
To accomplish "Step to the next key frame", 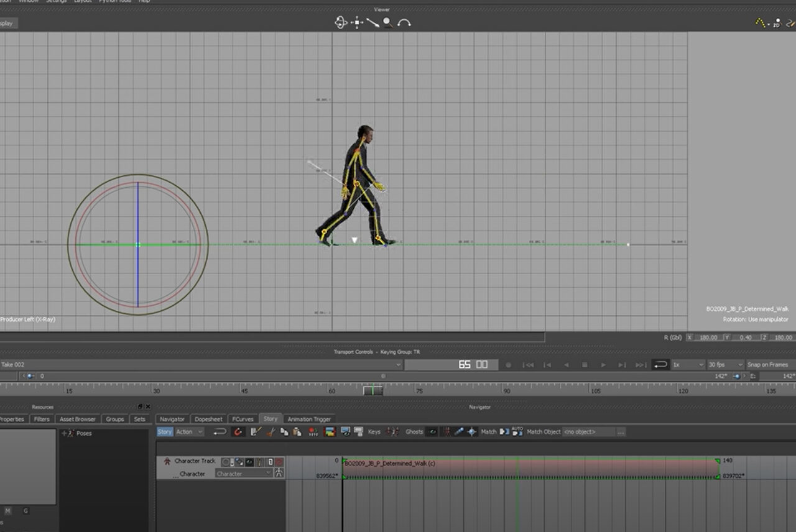I will point(622,365).
